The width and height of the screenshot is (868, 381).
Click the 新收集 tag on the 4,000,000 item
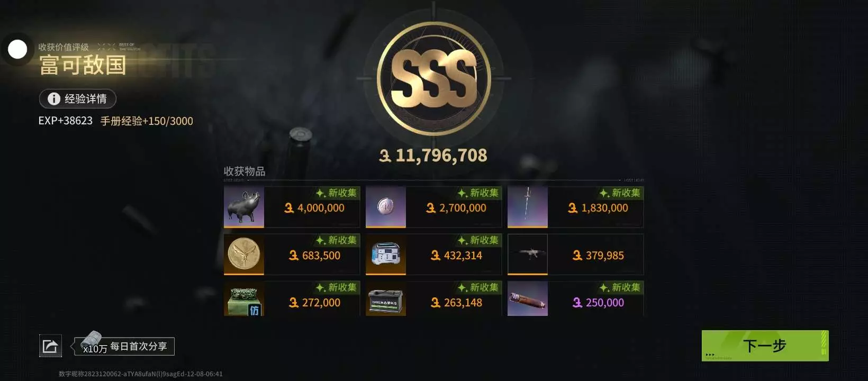pos(337,193)
